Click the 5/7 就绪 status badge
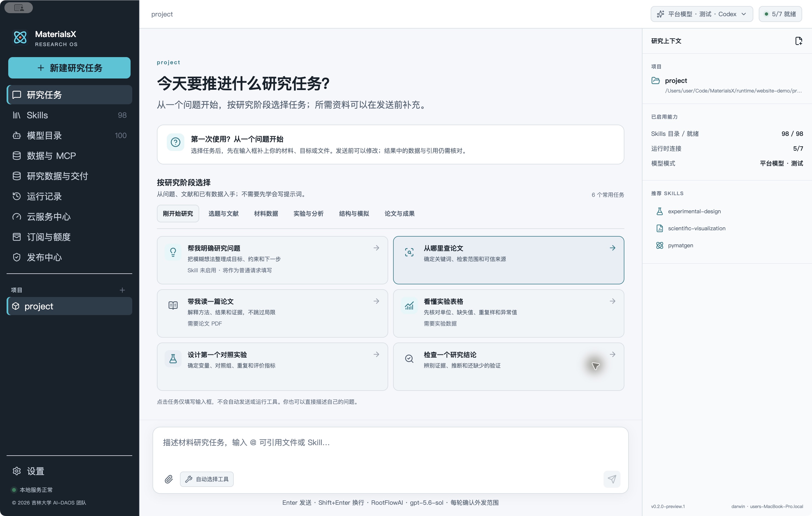This screenshot has height=516, width=812. pos(780,14)
